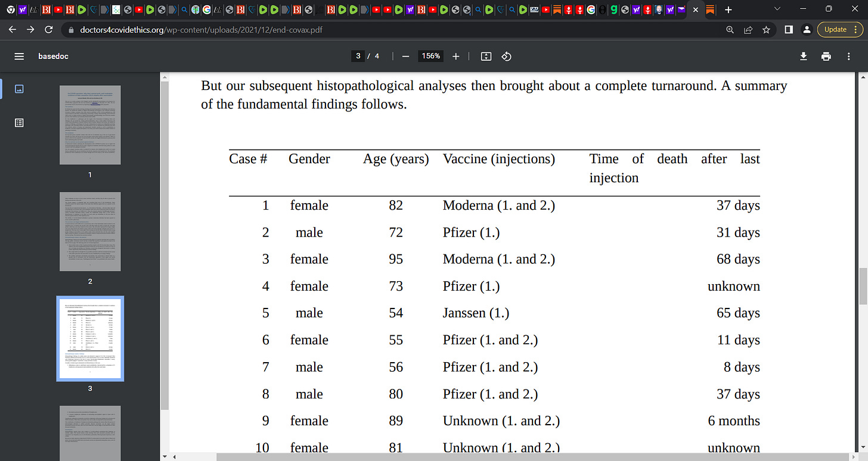The width and height of the screenshot is (868, 461).
Task: Click 'Pfizer (1.)' in case 2 row
Action: 471,232
